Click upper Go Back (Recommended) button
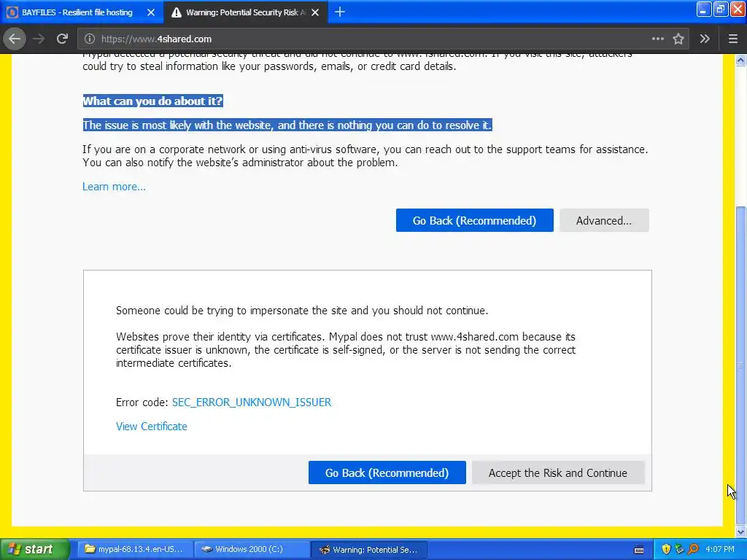The height and width of the screenshot is (560, 747). coord(474,220)
